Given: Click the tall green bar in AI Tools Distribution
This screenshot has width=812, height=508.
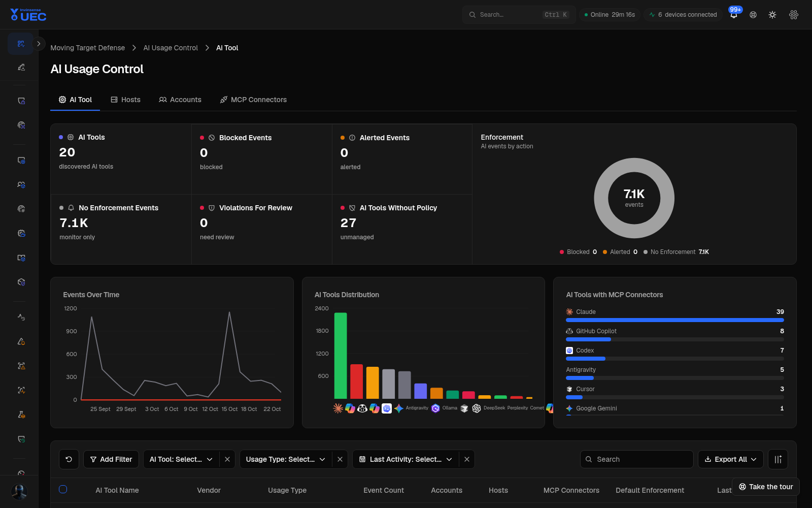Looking at the screenshot, I should [x=341, y=356].
